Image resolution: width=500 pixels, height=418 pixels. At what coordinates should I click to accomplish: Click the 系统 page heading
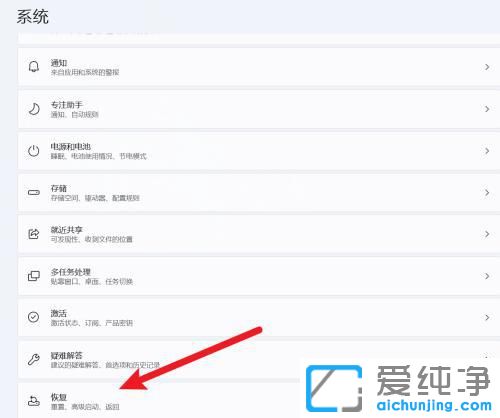click(33, 17)
